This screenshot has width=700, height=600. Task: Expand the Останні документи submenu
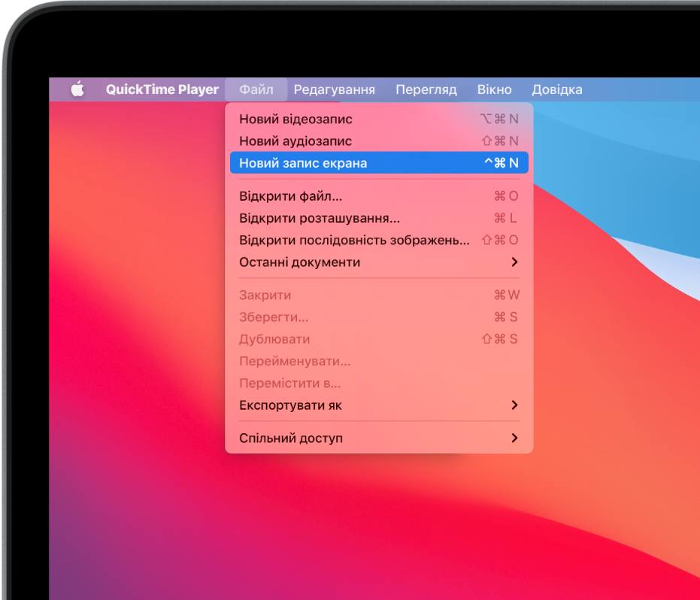(379, 262)
